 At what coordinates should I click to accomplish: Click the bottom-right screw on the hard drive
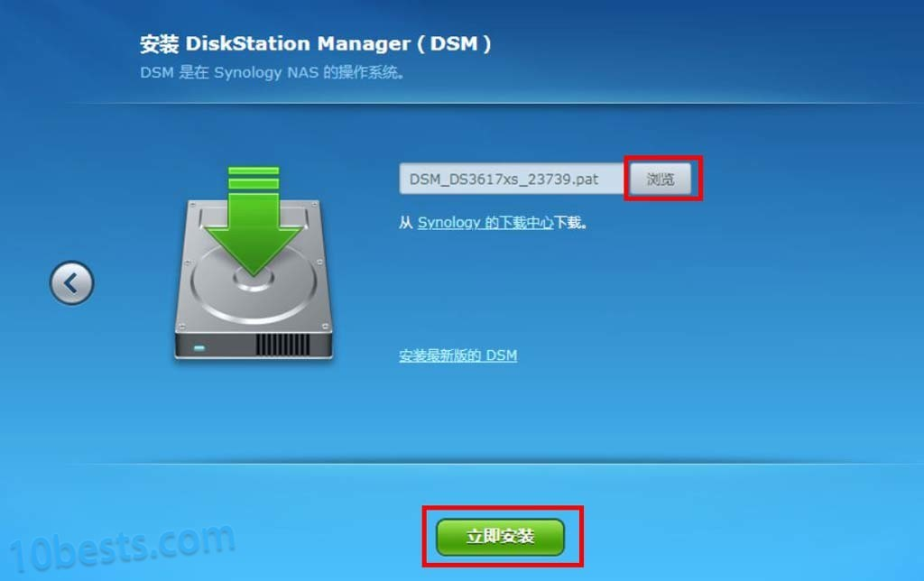point(325,326)
